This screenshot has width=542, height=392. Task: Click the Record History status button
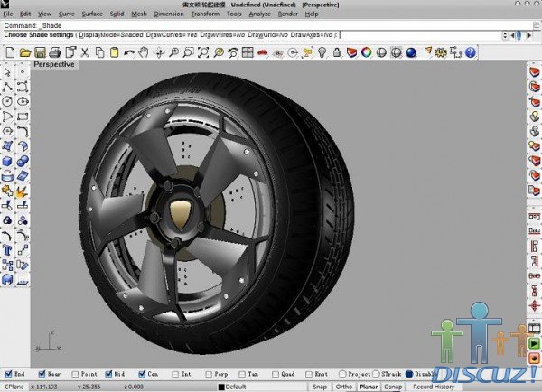434,387
